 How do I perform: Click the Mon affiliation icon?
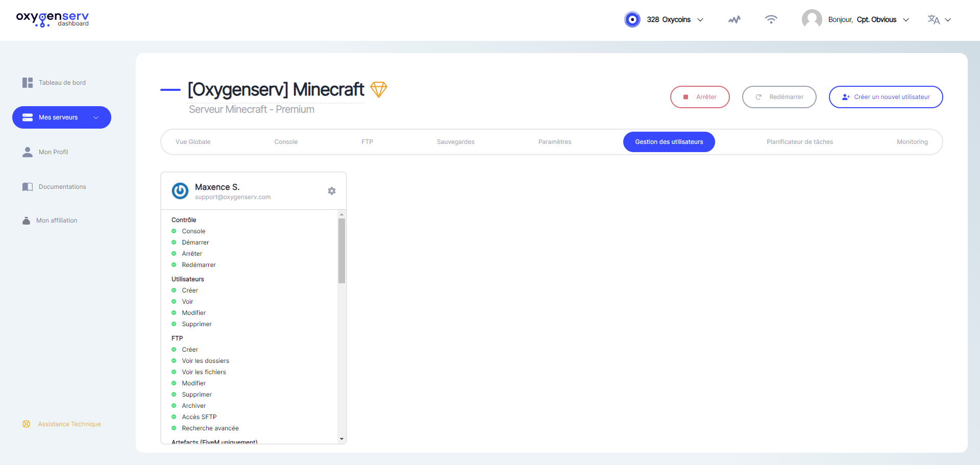[26, 221]
